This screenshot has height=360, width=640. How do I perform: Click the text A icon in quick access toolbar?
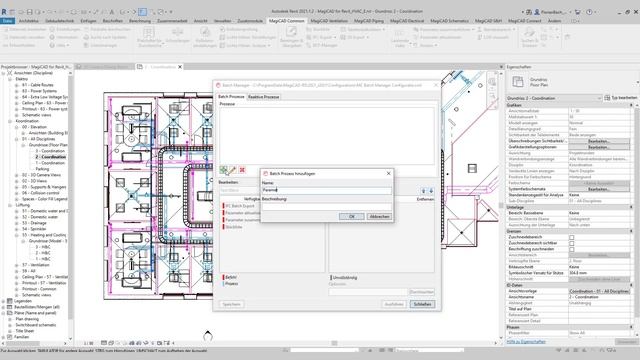coord(112,12)
